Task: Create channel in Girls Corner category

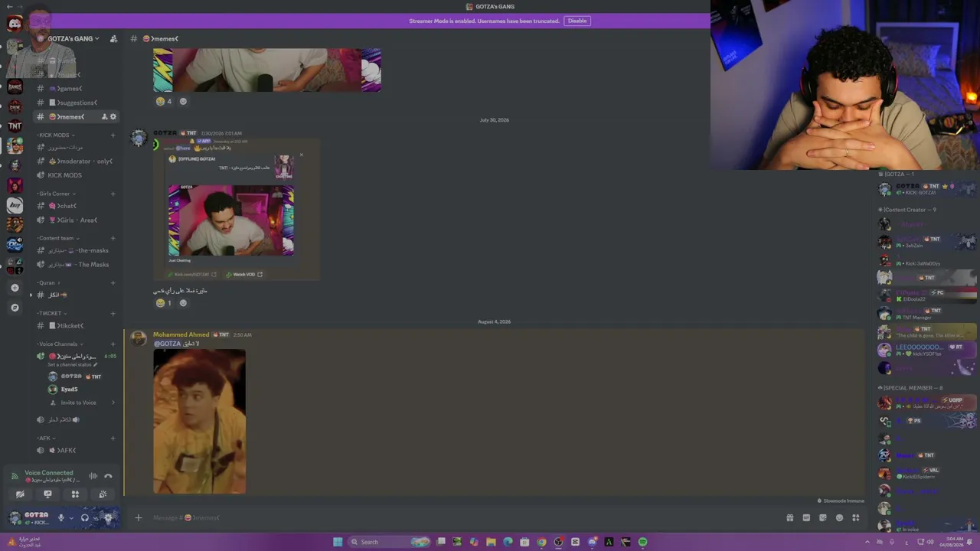Action: tap(113, 194)
